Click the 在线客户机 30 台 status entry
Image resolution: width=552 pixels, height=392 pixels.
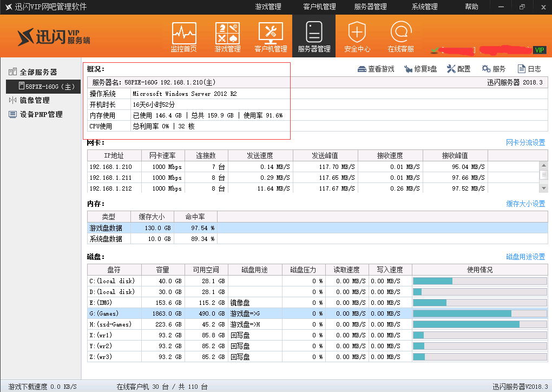(162, 387)
